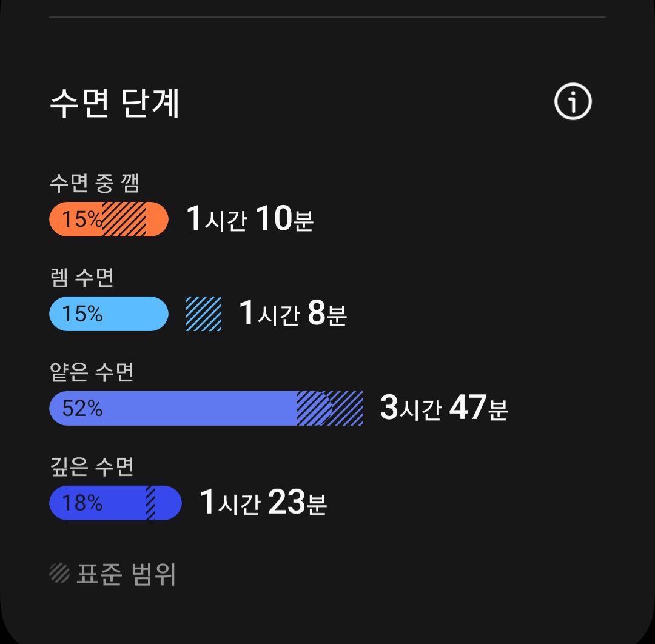Tap the 1시간 8분 REM duration
655x644 pixels.
point(293,313)
